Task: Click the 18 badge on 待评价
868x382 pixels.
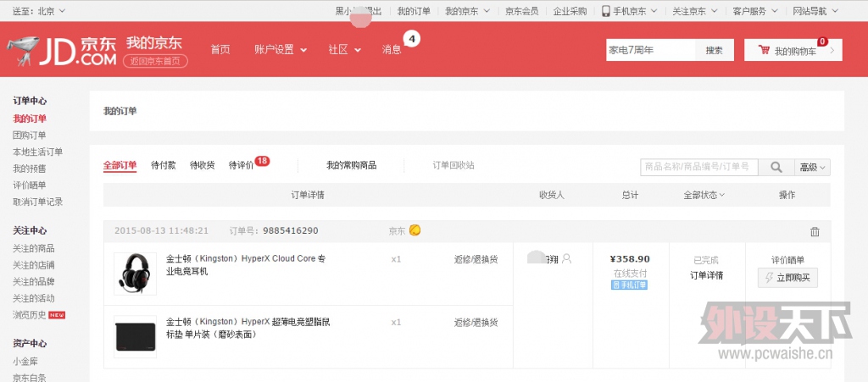Action: pos(262,161)
